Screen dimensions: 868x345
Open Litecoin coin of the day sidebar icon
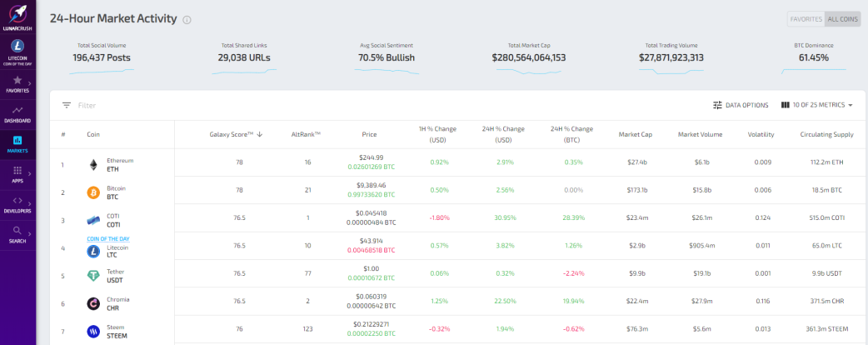pos(17,47)
